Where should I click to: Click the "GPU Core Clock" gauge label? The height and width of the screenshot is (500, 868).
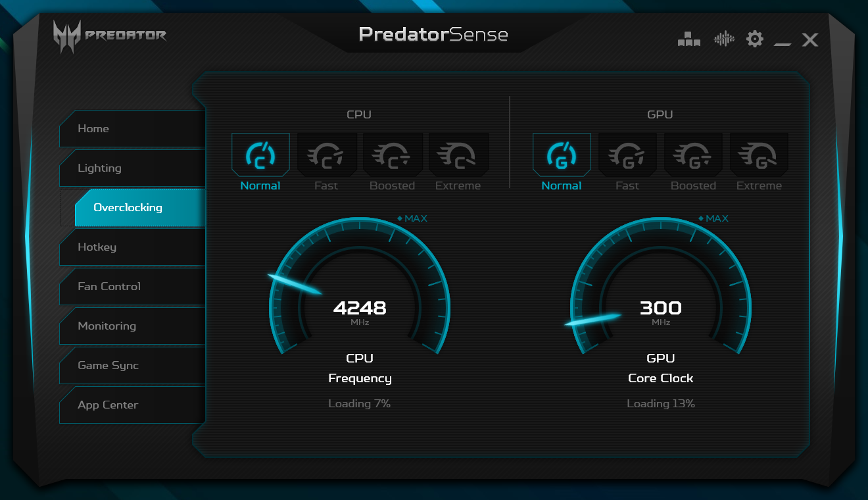(x=661, y=368)
